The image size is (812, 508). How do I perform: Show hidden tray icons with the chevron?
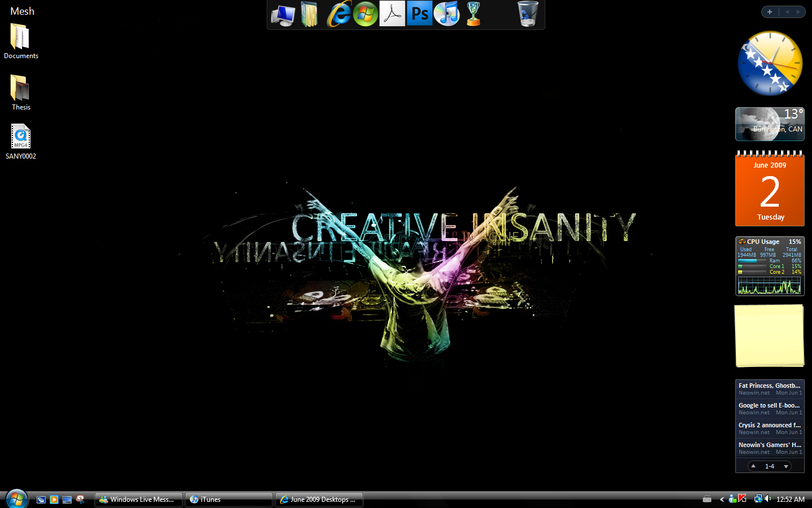tap(722, 500)
